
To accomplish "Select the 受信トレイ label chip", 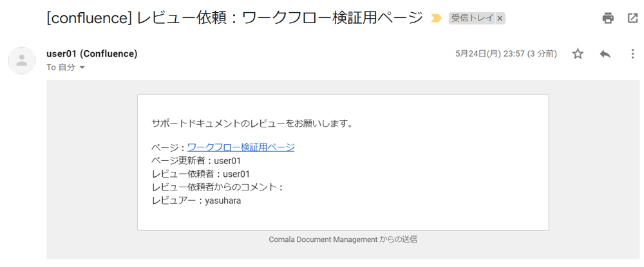I will (472, 19).
